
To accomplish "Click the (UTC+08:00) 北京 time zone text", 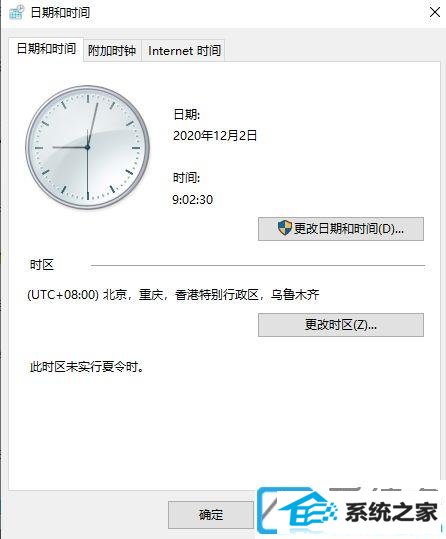I will click(x=173, y=295).
